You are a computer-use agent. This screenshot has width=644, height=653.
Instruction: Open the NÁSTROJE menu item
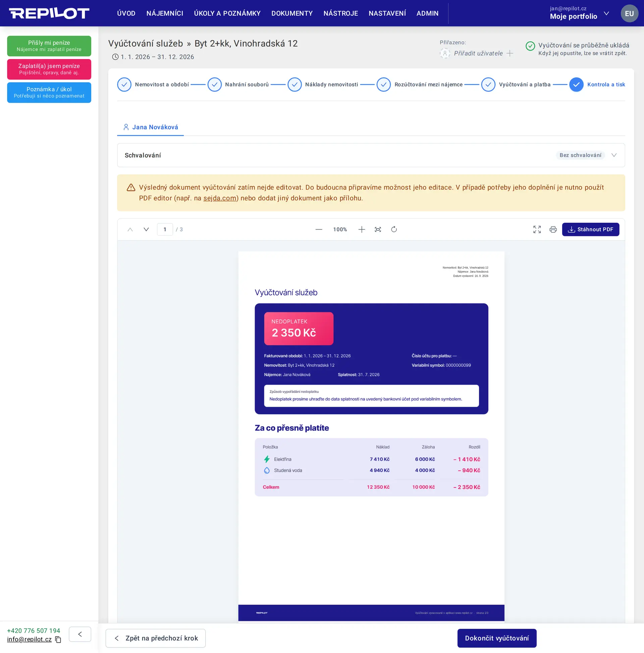pos(341,13)
